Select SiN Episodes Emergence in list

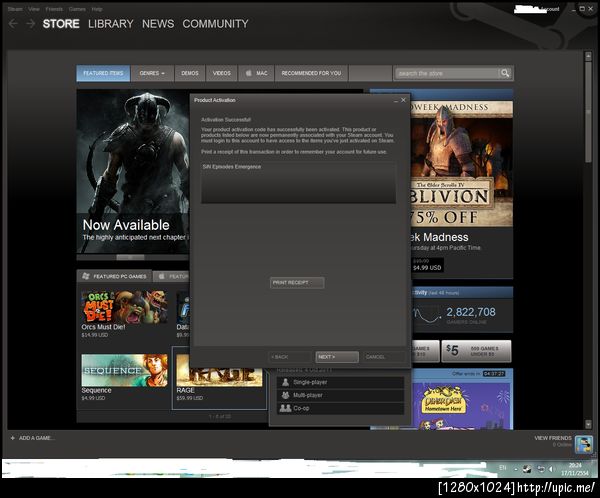click(232, 167)
